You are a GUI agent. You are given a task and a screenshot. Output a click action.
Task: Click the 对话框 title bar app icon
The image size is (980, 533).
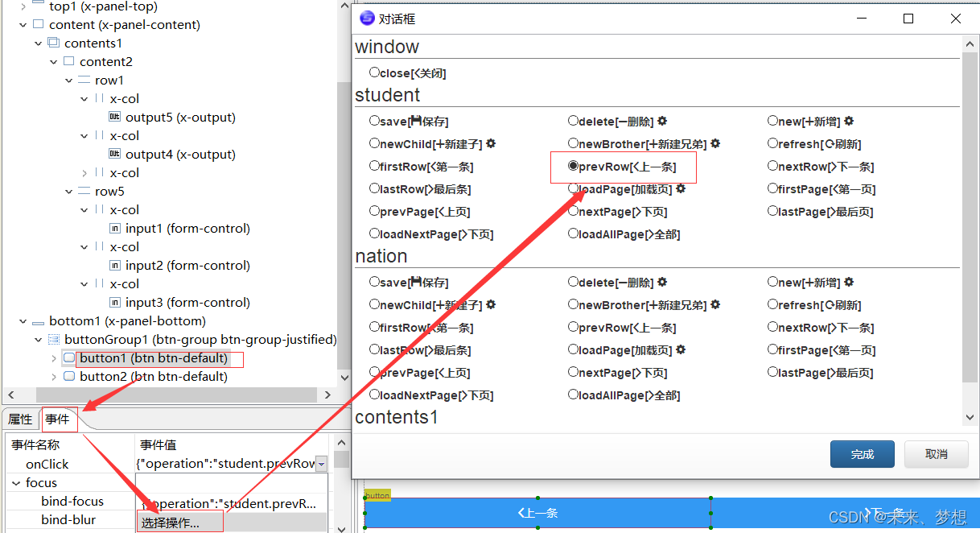coord(367,18)
